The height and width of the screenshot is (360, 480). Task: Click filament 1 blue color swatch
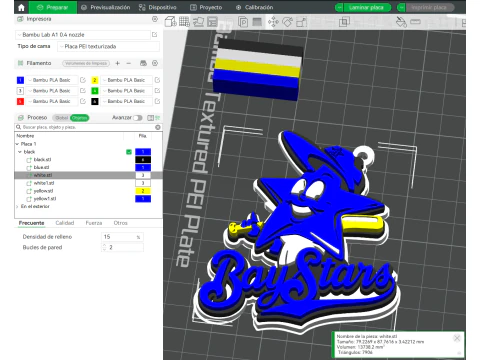point(20,80)
